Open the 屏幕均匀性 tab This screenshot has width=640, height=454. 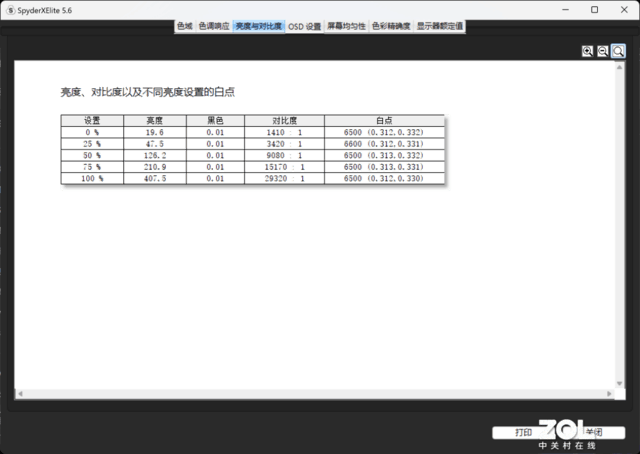[346, 26]
